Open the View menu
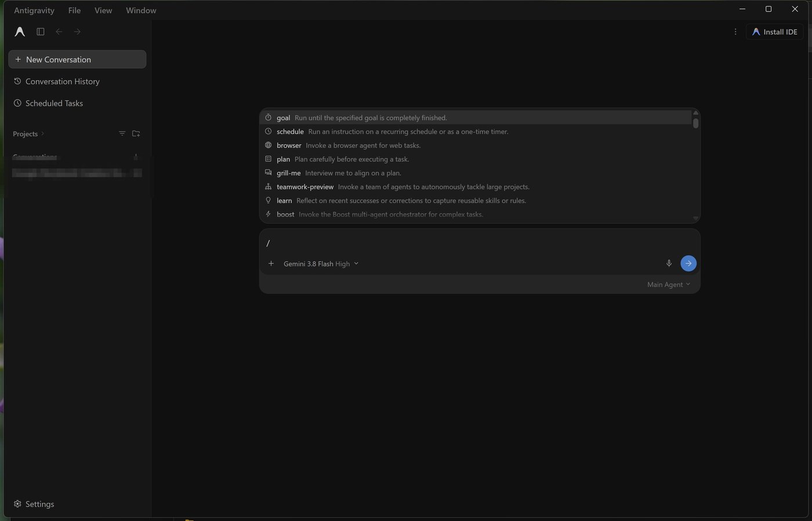The image size is (812, 521). [x=103, y=10]
